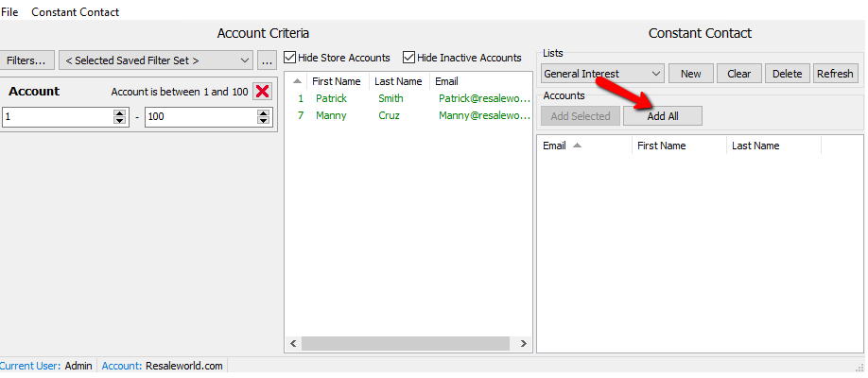This screenshot has width=868, height=378.
Task: Click the maximum account number field
Action: coord(201,117)
